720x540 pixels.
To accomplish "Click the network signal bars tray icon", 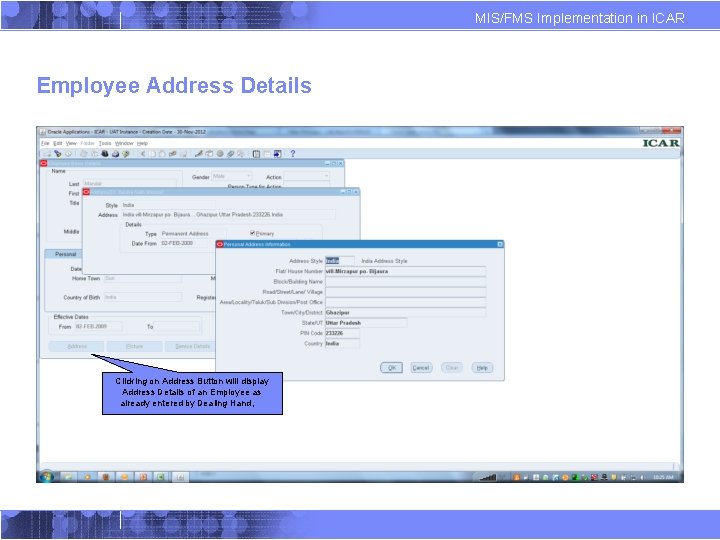I will point(488,478).
